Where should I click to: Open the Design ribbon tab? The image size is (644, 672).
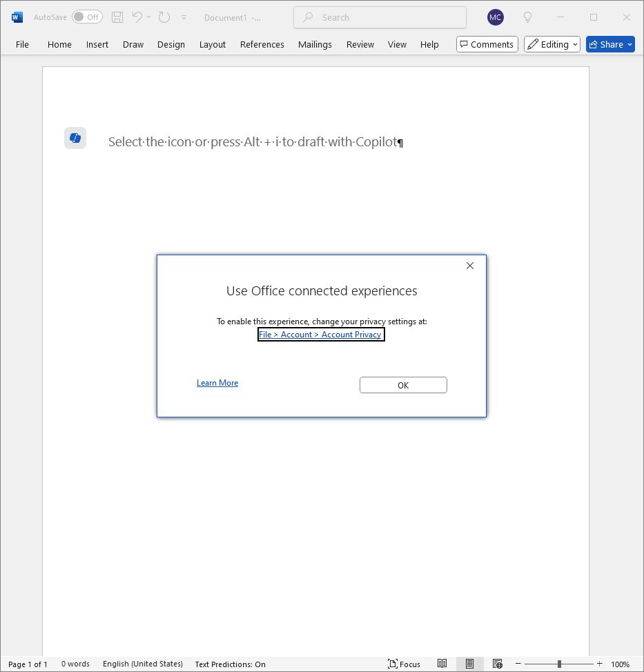pyautogui.click(x=171, y=45)
